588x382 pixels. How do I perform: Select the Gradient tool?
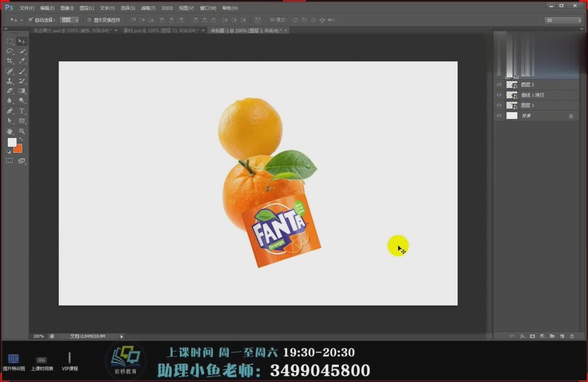[22, 91]
